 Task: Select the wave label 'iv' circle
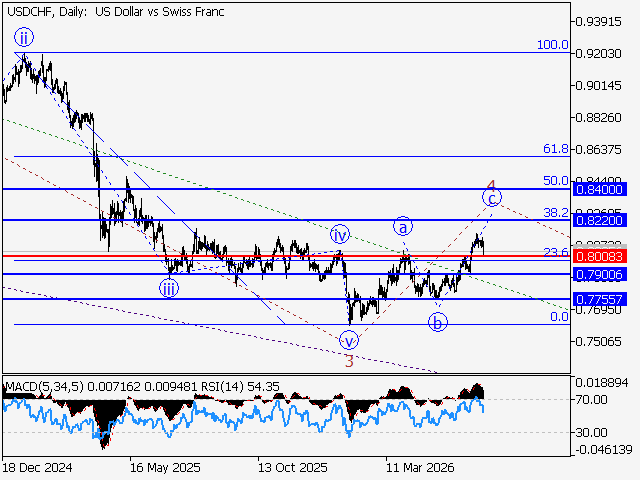[340, 235]
